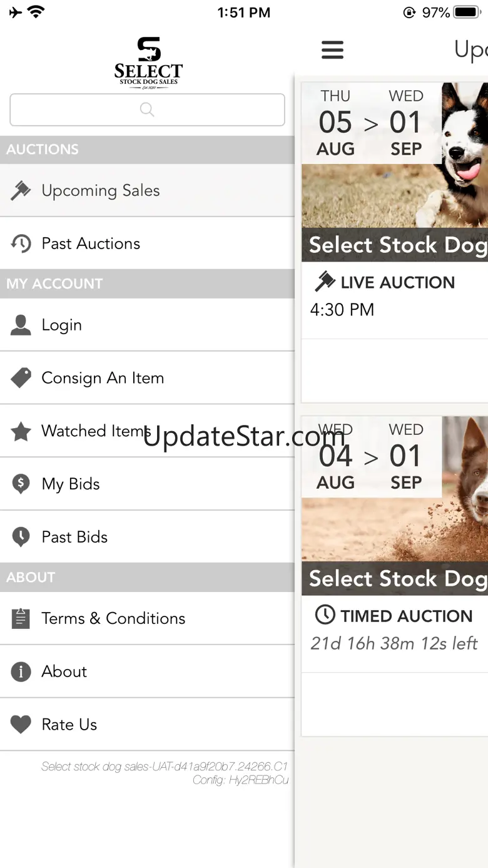This screenshot has height=868, width=488.
Task: Tap the Select Stock Dog Sales logo
Action: coord(148,63)
